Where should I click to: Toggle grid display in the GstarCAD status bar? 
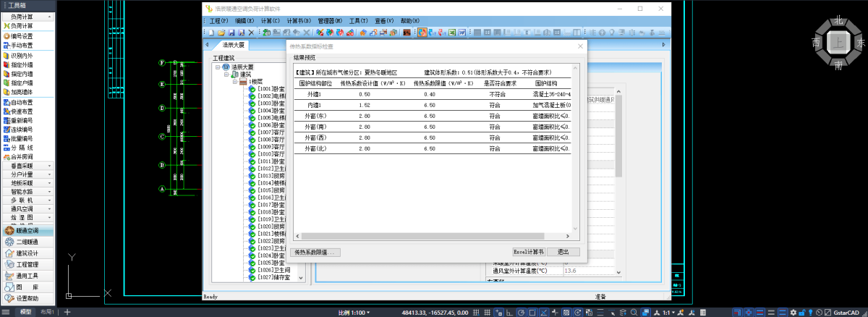click(x=487, y=312)
